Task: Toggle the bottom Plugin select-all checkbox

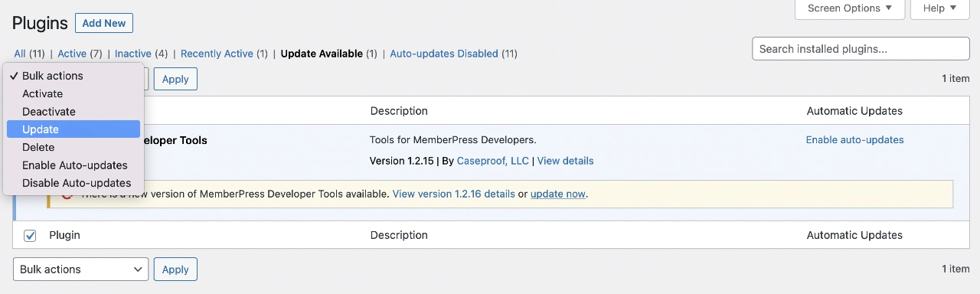Action: tap(30, 235)
